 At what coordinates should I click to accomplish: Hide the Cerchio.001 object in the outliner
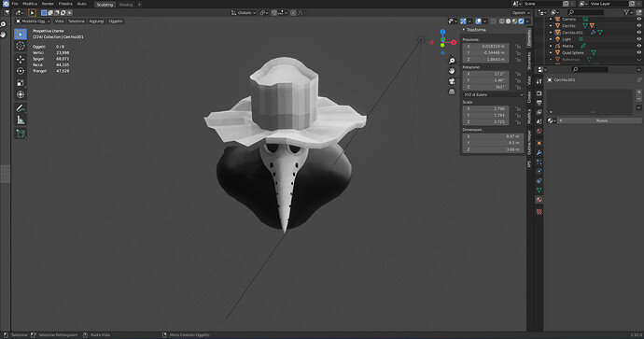(638, 32)
